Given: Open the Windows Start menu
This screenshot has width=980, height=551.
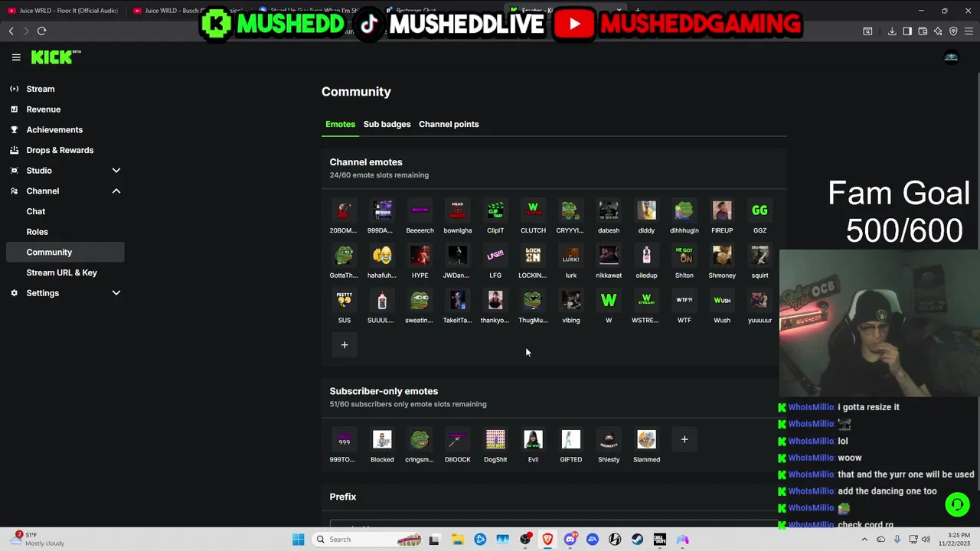Looking at the screenshot, I should tap(299, 540).
